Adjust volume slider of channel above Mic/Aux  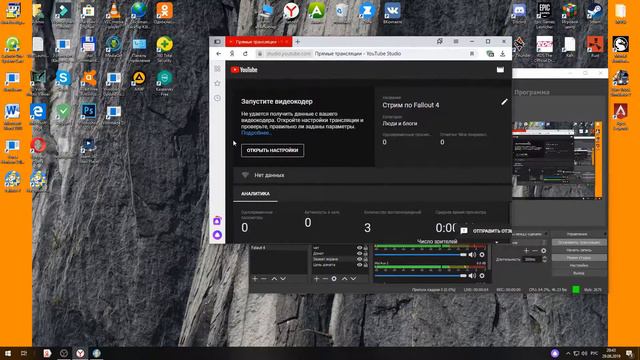(x=420, y=255)
